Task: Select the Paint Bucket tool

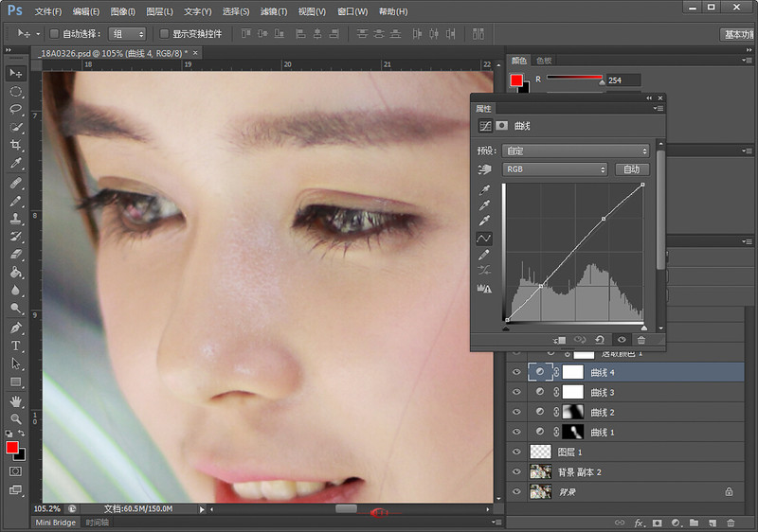Action: (x=16, y=272)
